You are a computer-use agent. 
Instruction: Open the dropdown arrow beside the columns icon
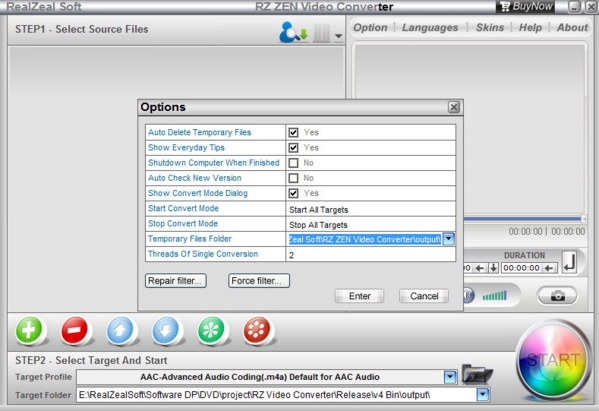[x=338, y=36]
